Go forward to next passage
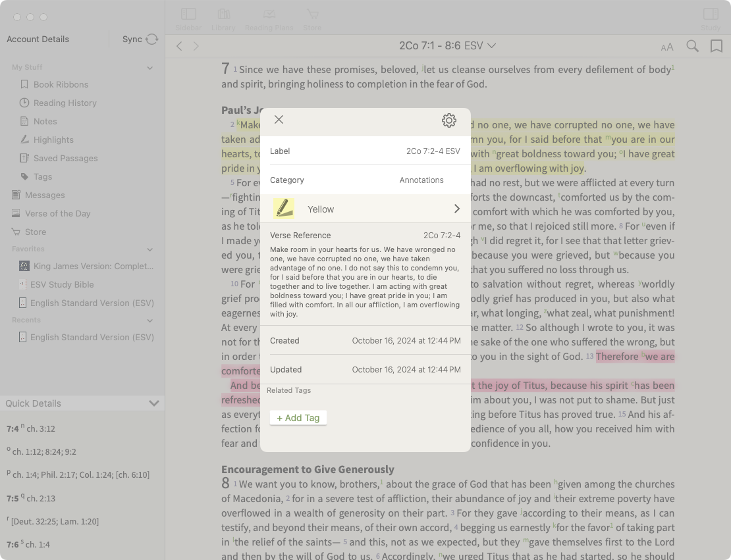 196,45
